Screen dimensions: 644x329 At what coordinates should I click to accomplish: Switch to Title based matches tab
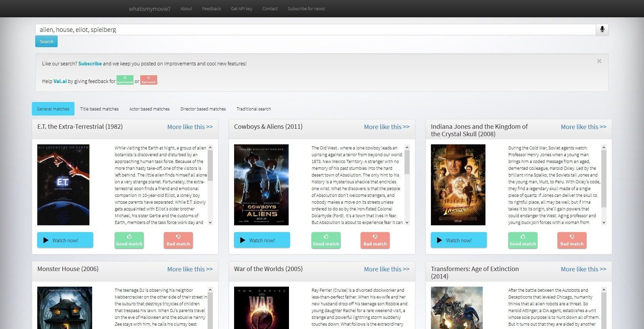click(x=99, y=109)
